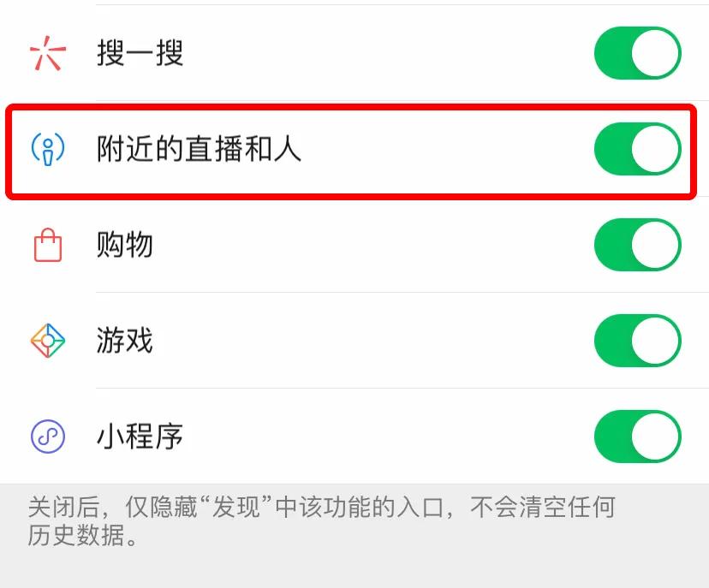Screen dimensions: 709x588
Task: Disable the 游戏 games toggle
Action: [639, 341]
